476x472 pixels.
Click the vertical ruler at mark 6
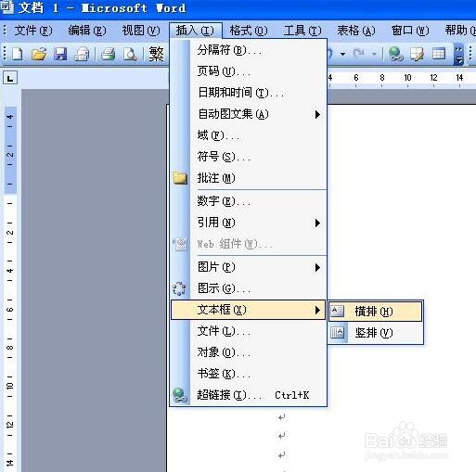10,309
